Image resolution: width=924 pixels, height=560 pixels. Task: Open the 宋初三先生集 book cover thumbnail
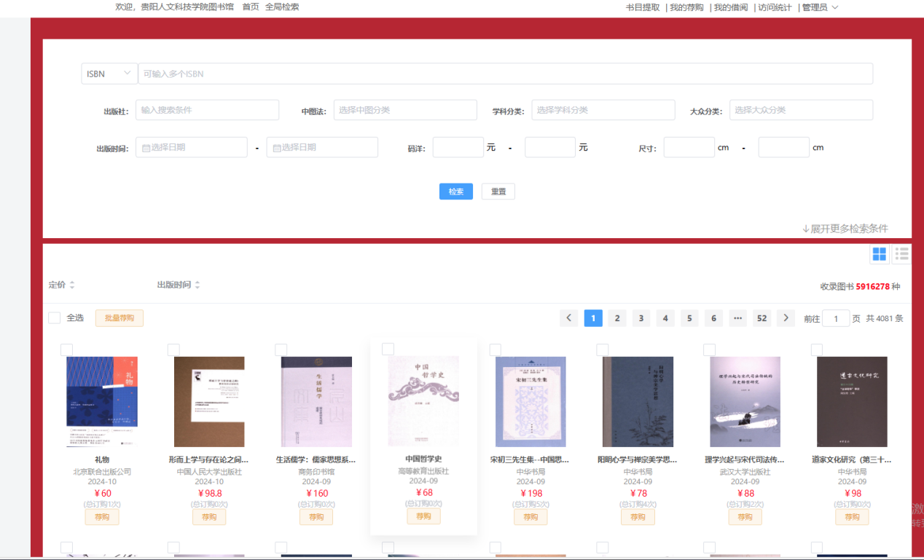530,401
